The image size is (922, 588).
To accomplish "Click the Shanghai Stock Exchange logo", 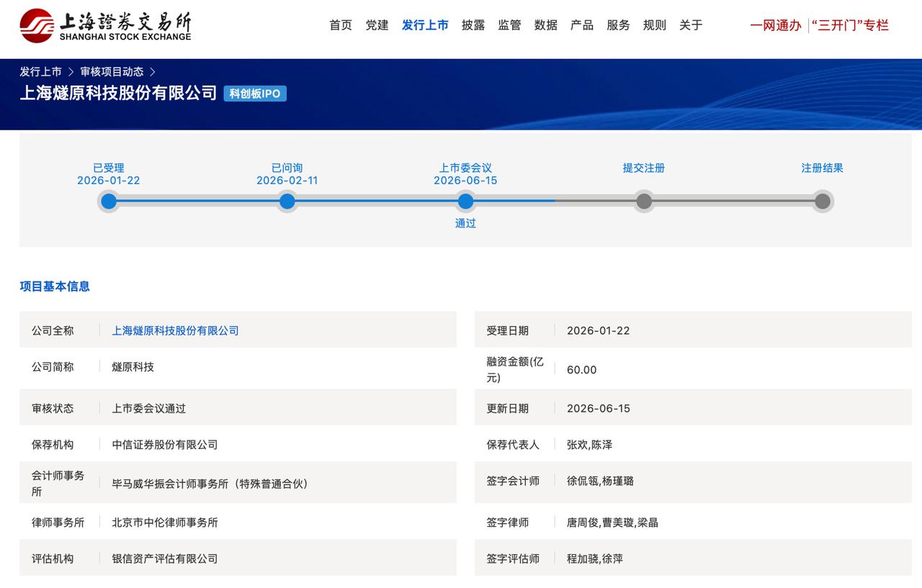I will (105, 26).
